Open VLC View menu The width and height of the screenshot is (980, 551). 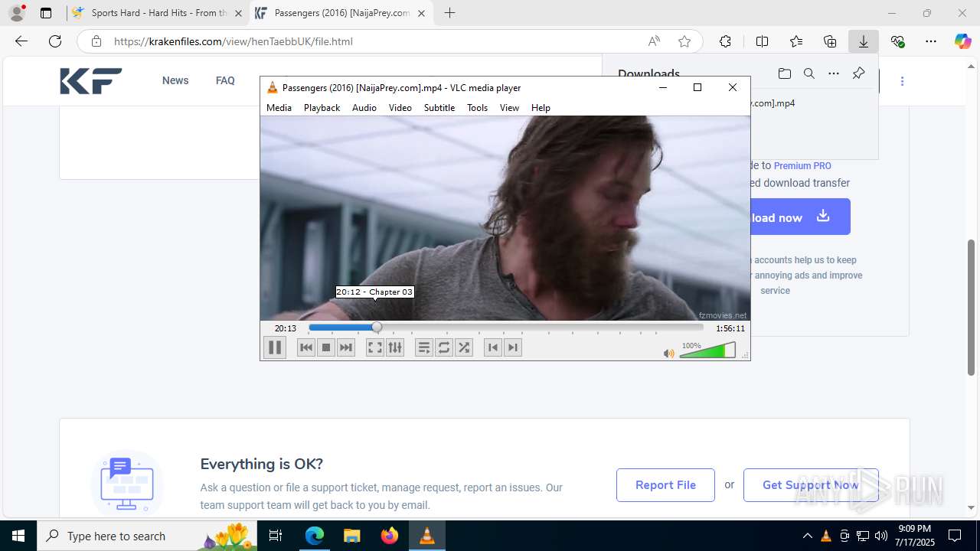click(510, 108)
